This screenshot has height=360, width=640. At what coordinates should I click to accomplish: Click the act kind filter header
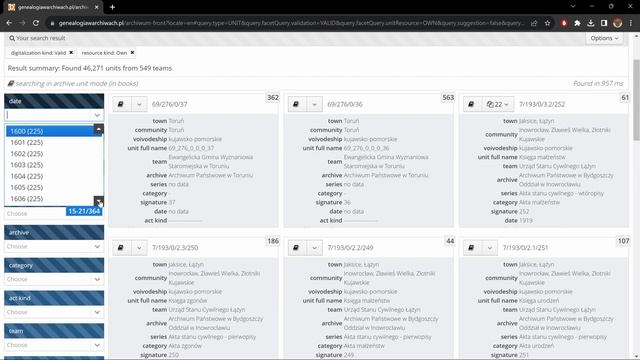click(54, 298)
